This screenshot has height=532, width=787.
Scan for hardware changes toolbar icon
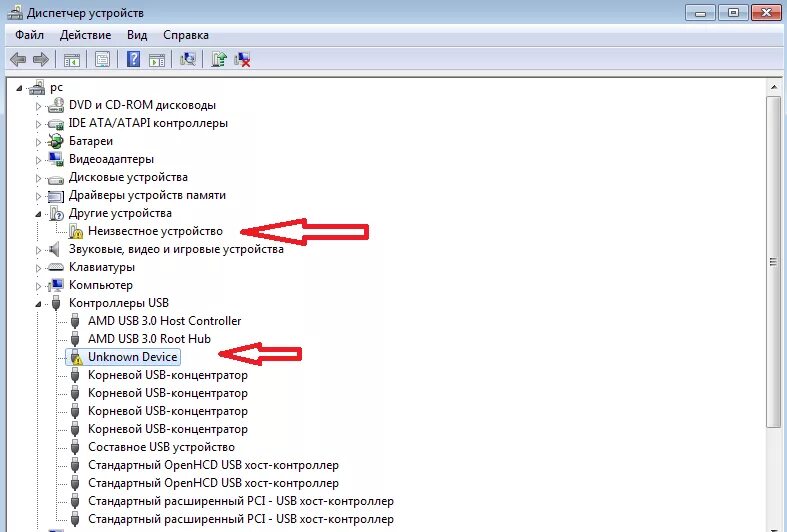[188, 60]
